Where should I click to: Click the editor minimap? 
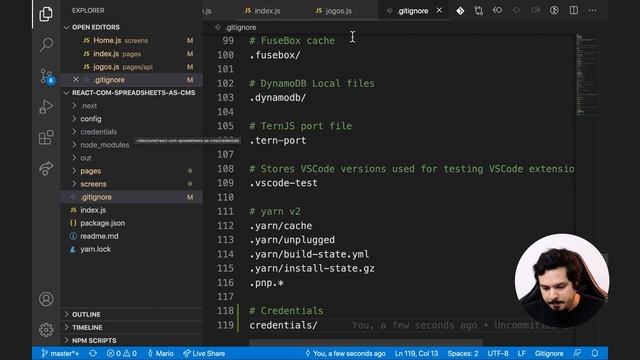tap(588, 74)
